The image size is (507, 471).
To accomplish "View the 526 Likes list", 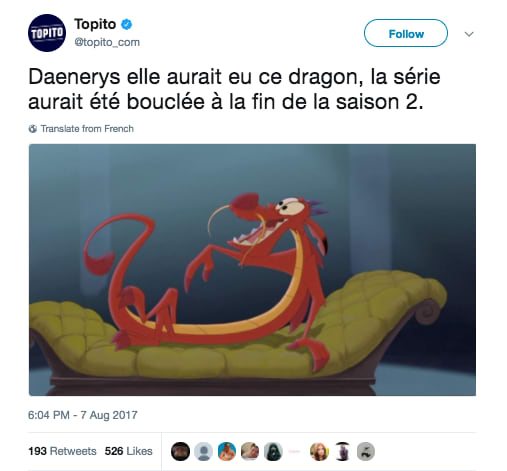I will click(129, 451).
